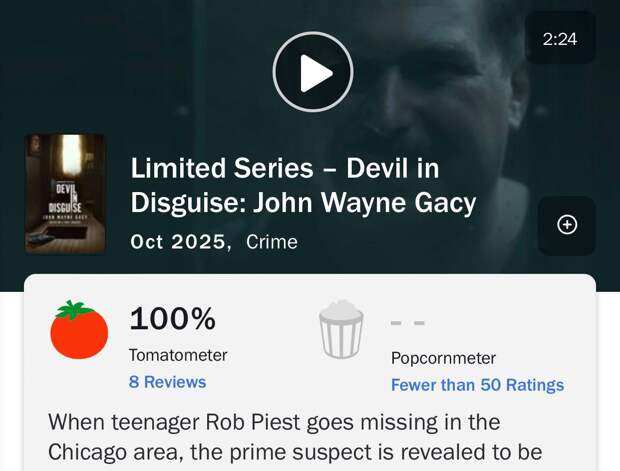The height and width of the screenshot is (471, 620).
Task: Click the Chicago area synopsis line
Action: [x=150, y=455]
